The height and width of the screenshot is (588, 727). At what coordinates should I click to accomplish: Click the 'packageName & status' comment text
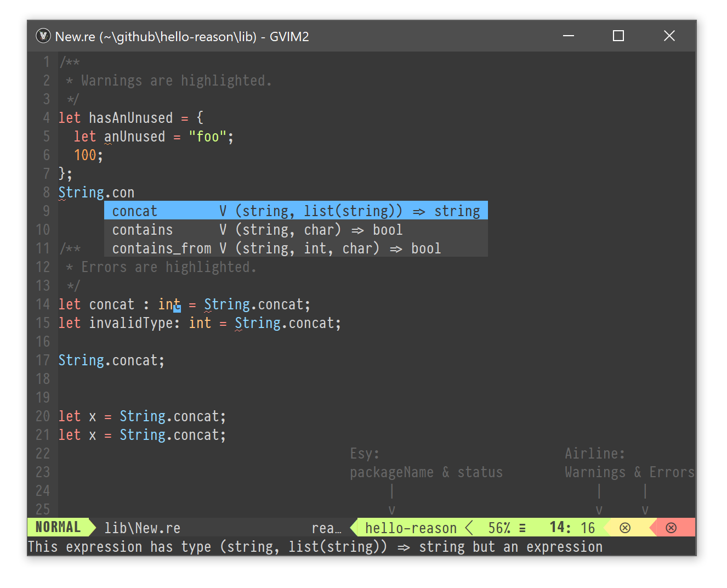pos(426,472)
